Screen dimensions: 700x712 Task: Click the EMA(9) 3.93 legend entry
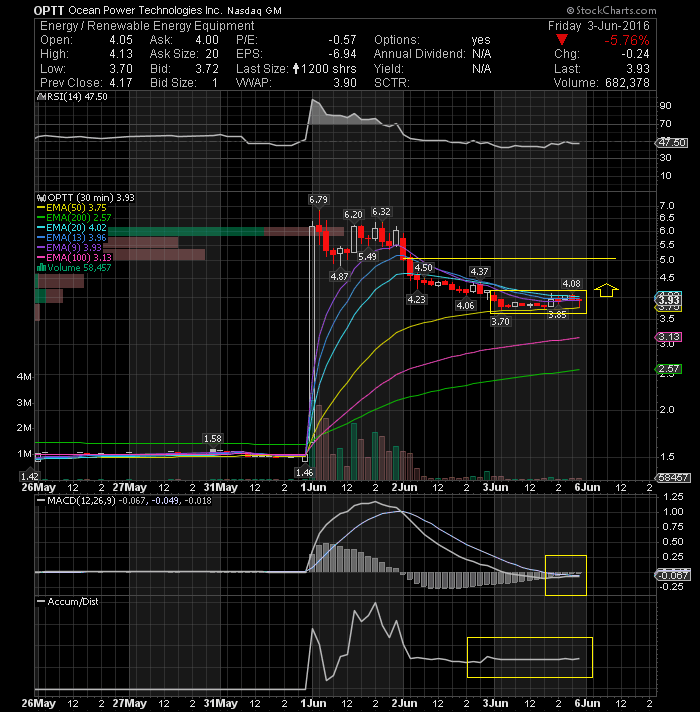[74, 248]
